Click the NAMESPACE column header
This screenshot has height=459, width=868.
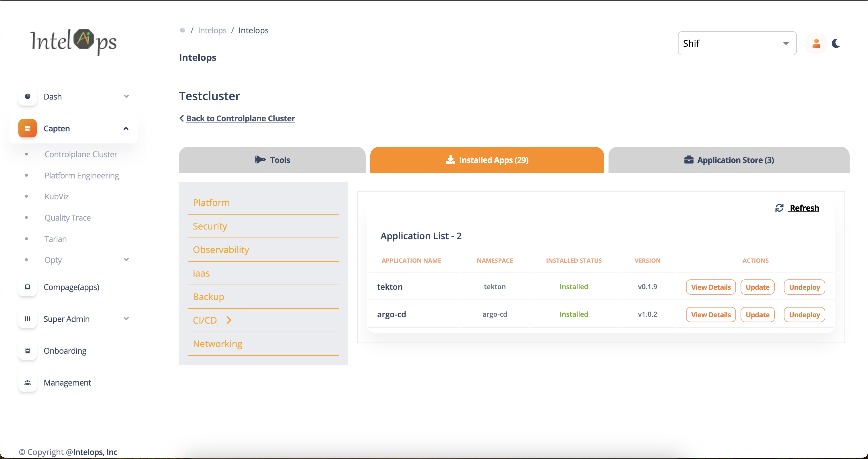coord(495,260)
